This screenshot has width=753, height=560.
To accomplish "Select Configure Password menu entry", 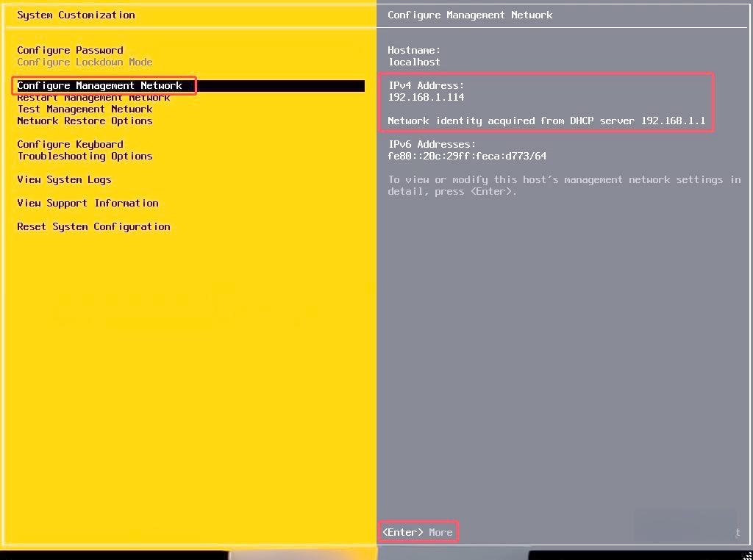I will (70, 50).
